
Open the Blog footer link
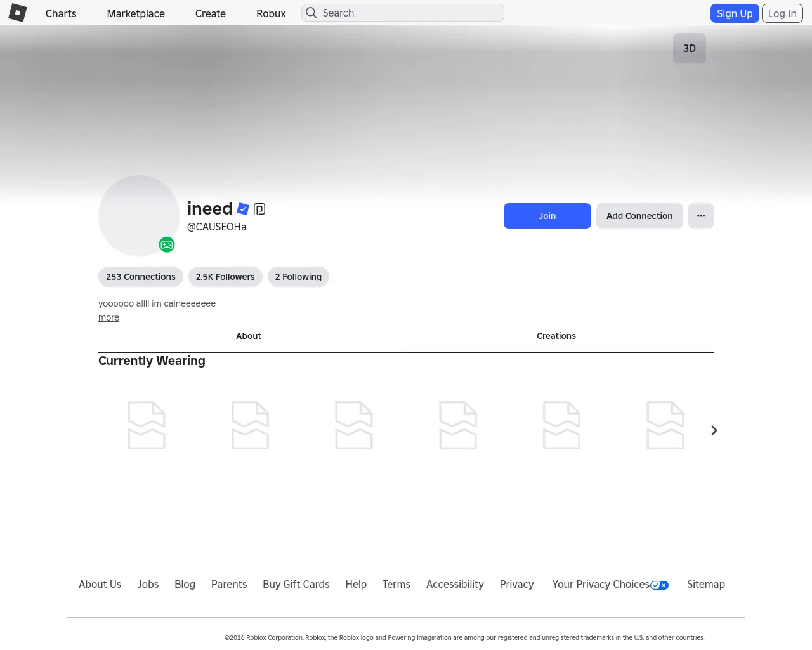tap(185, 584)
